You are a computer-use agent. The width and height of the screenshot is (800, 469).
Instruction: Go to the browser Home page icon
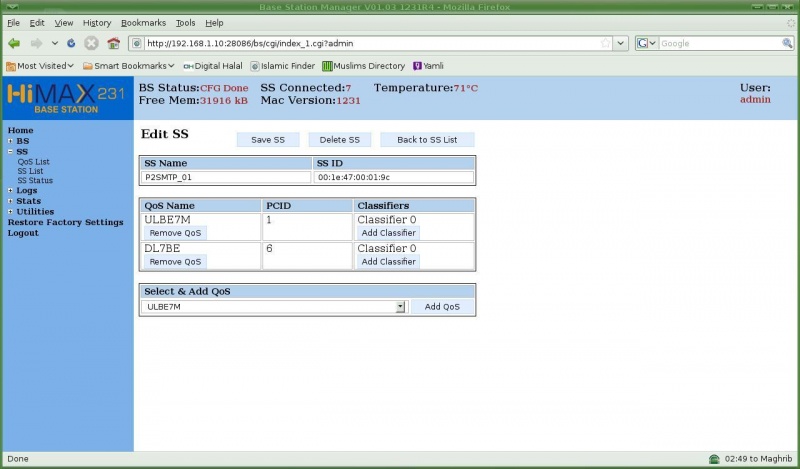pyautogui.click(x=113, y=43)
